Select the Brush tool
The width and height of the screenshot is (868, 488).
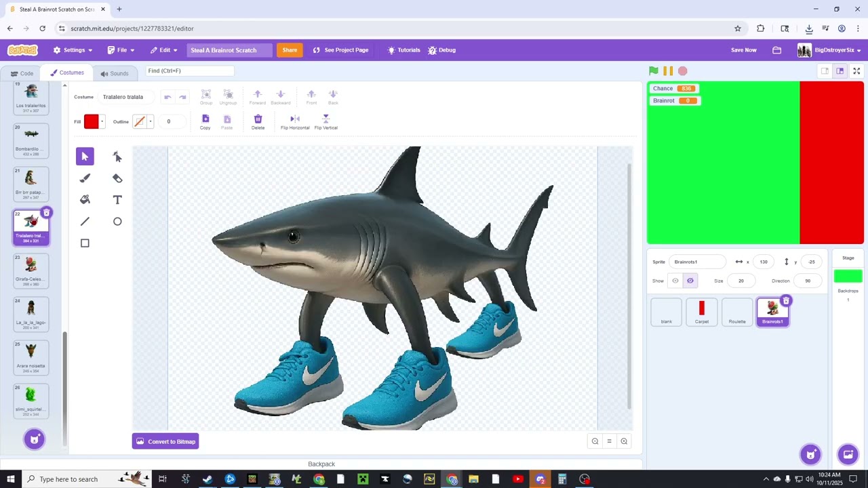(x=85, y=178)
